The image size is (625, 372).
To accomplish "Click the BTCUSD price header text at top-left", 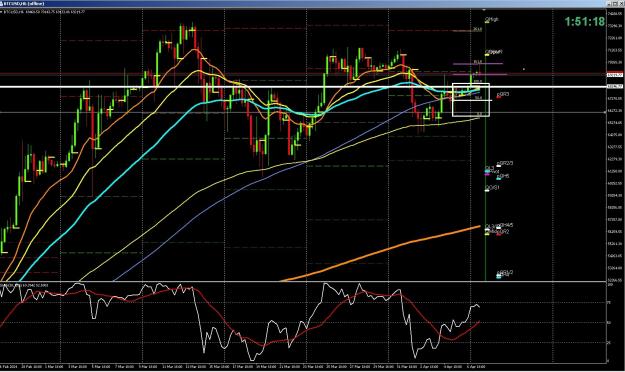I will (43, 12).
